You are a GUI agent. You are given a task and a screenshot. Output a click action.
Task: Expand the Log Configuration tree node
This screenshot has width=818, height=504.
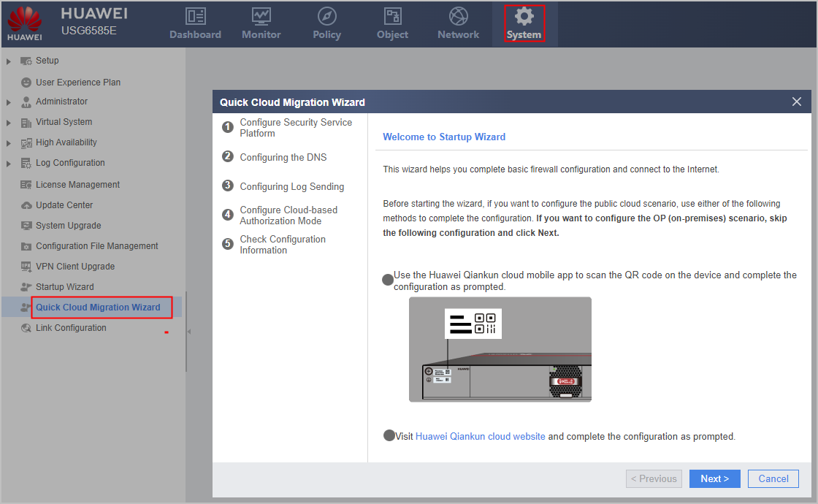click(x=8, y=164)
